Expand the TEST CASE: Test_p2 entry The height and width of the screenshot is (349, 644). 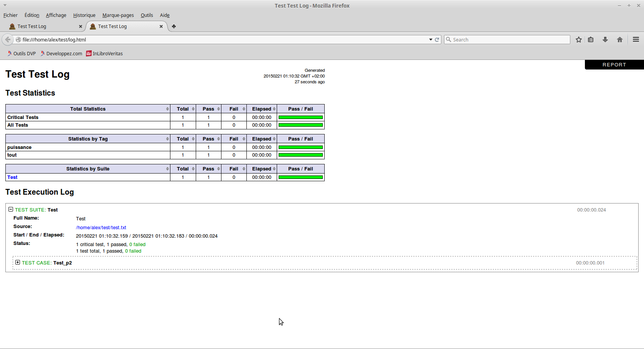point(18,263)
